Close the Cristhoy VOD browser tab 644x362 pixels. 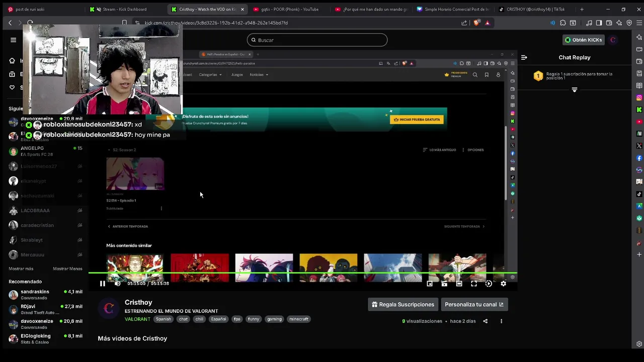(242, 9)
